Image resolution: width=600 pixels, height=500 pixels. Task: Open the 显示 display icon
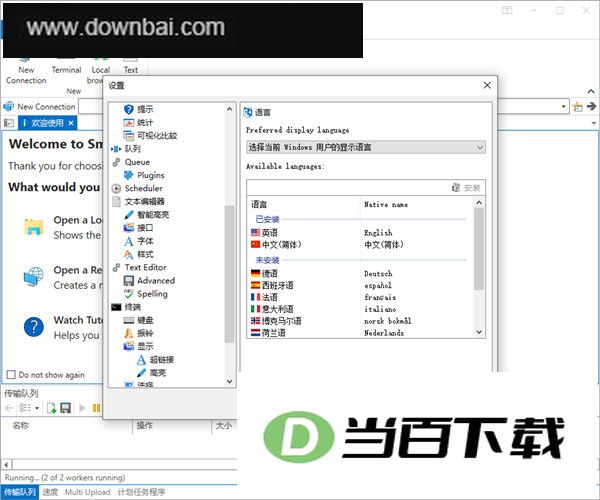coord(128,346)
